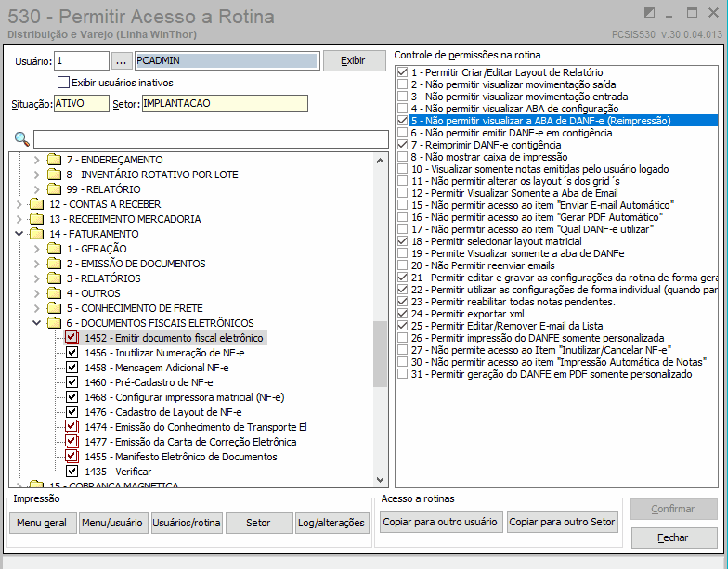The height and width of the screenshot is (569, 728).
Task: Select routine 1435 - Verificar in the tree
Action: (118, 472)
